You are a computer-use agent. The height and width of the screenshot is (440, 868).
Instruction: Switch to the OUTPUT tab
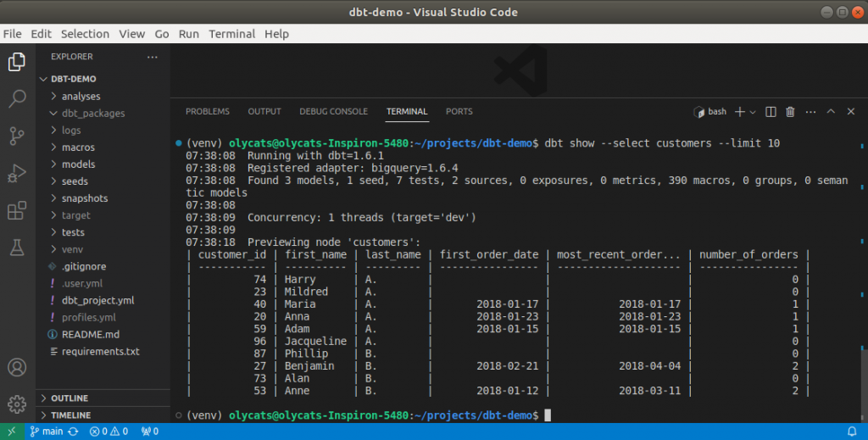click(264, 112)
